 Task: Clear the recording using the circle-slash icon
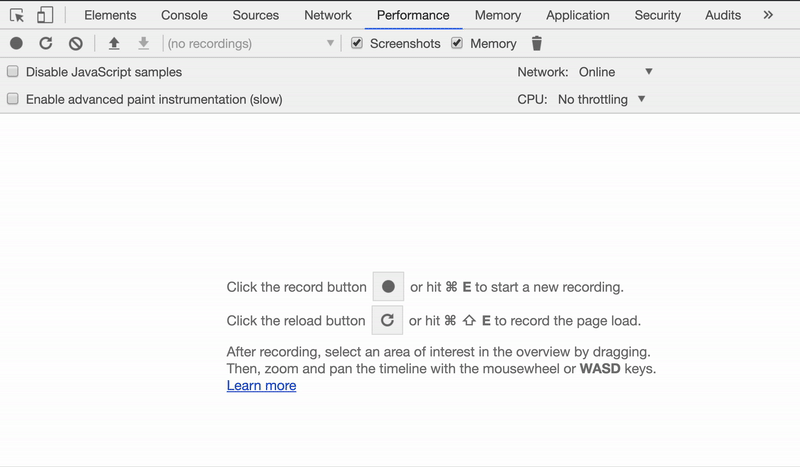click(x=76, y=43)
